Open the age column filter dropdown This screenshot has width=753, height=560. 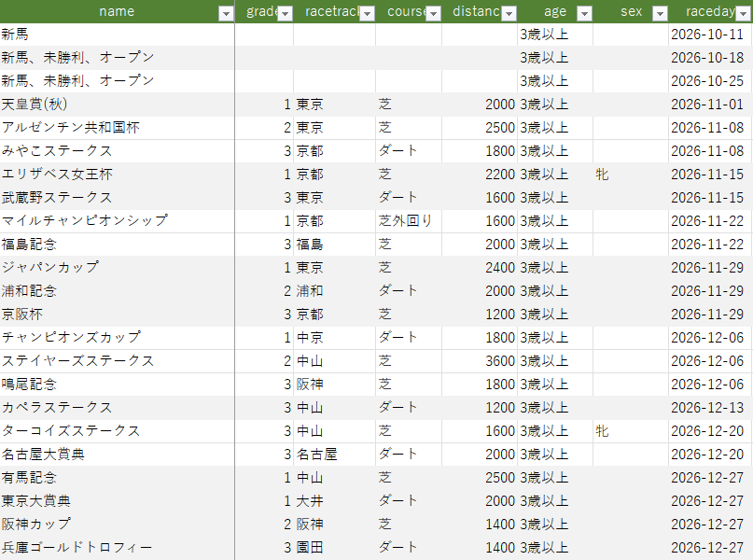(584, 13)
